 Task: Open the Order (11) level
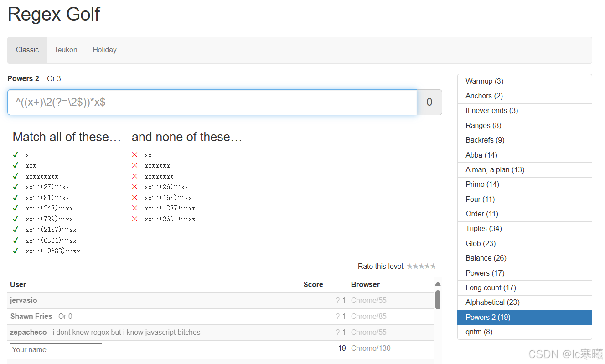click(x=524, y=214)
